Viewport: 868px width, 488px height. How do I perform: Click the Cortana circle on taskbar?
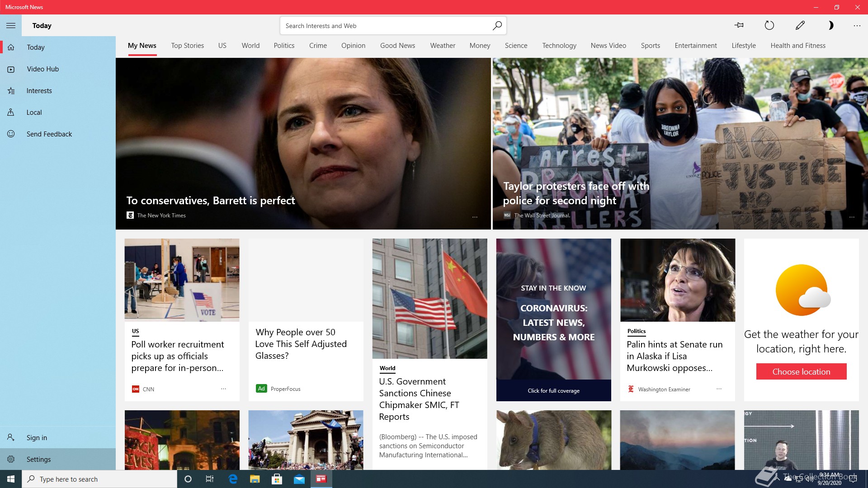tap(188, 479)
